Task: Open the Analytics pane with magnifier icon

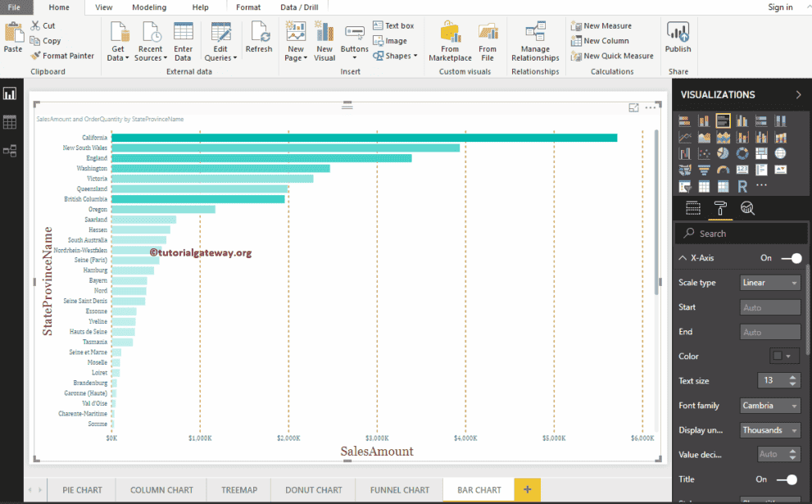Action: [x=746, y=207]
